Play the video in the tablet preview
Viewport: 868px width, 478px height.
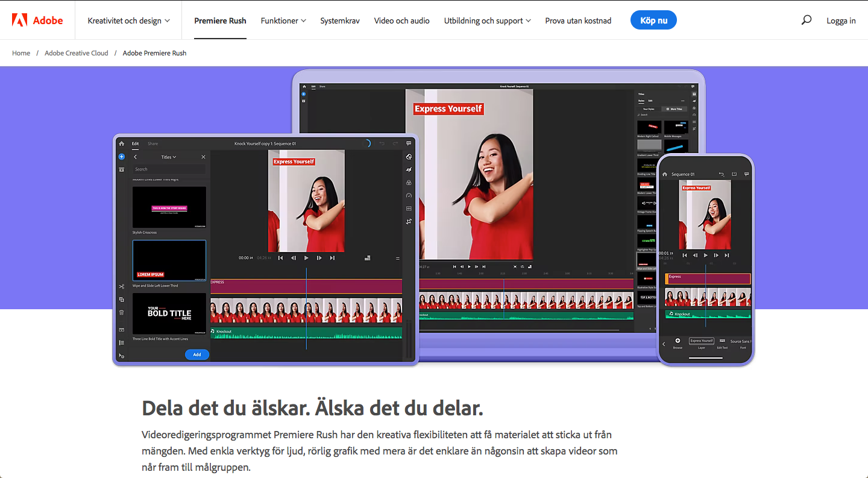[x=306, y=258]
